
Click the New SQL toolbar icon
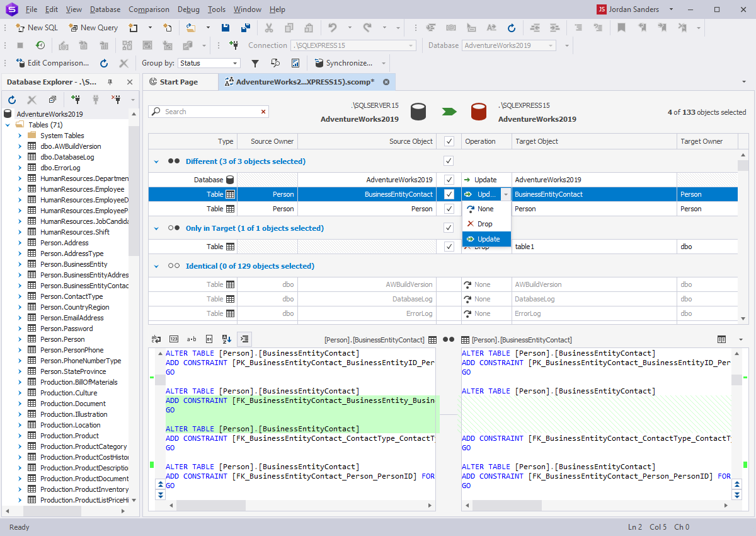[19, 28]
